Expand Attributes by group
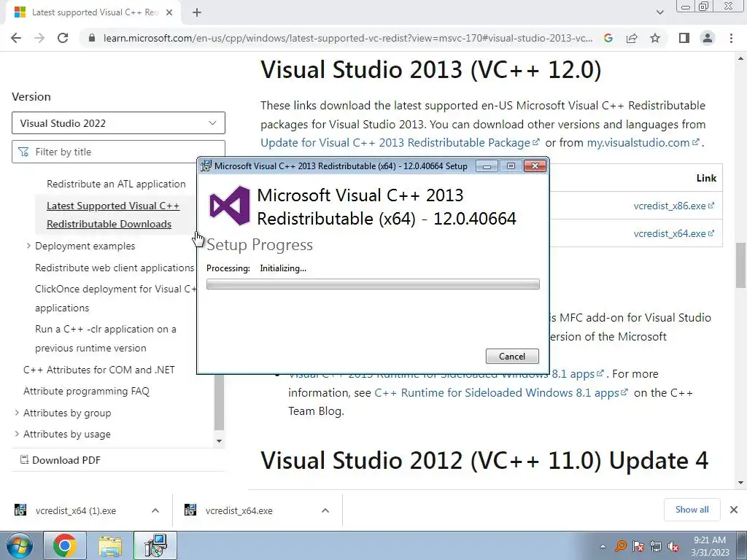Viewport: 747px width, 560px height. [x=17, y=413]
